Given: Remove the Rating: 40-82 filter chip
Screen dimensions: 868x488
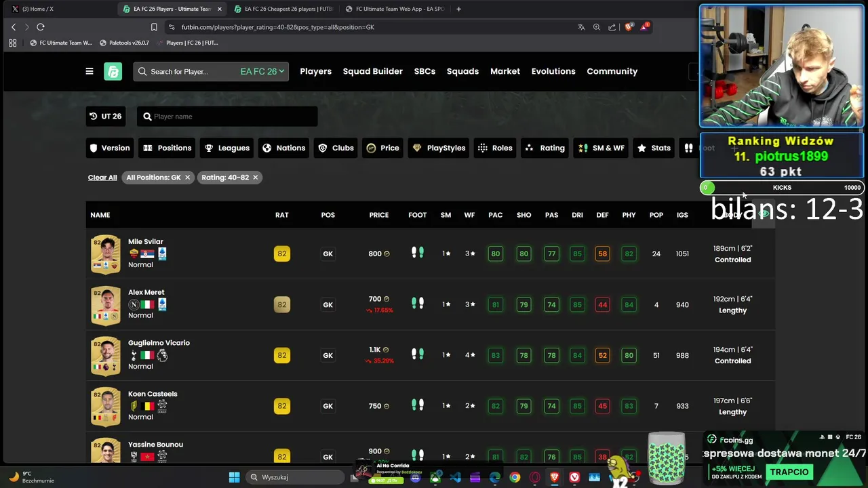Looking at the screenshot, I should click(x=256, y=178).
